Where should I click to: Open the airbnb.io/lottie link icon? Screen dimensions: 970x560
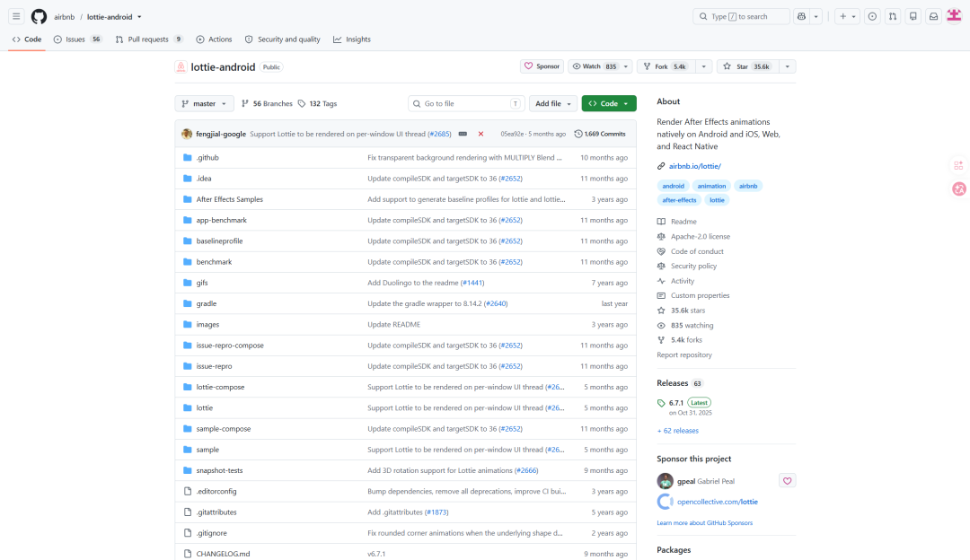[x=661, y=166]
